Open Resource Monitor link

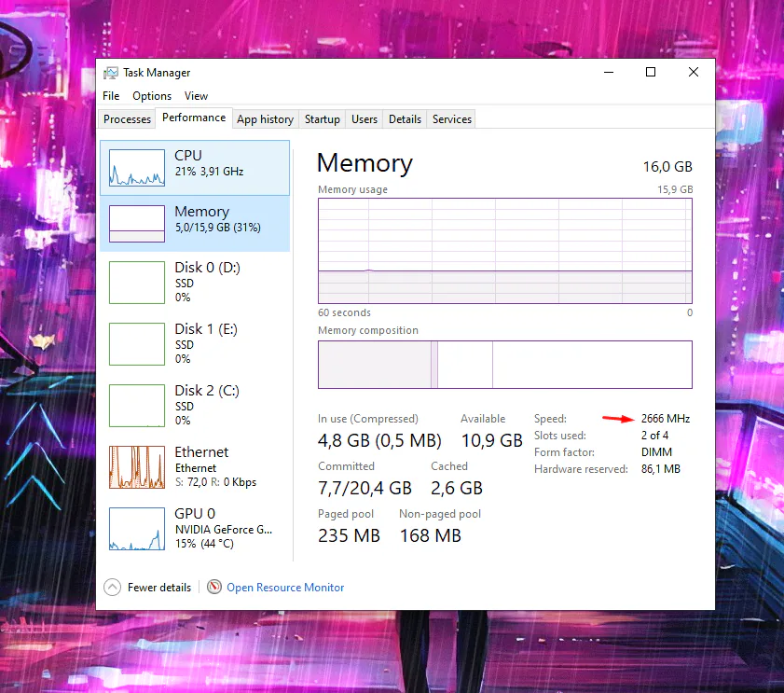coord(285,588)
